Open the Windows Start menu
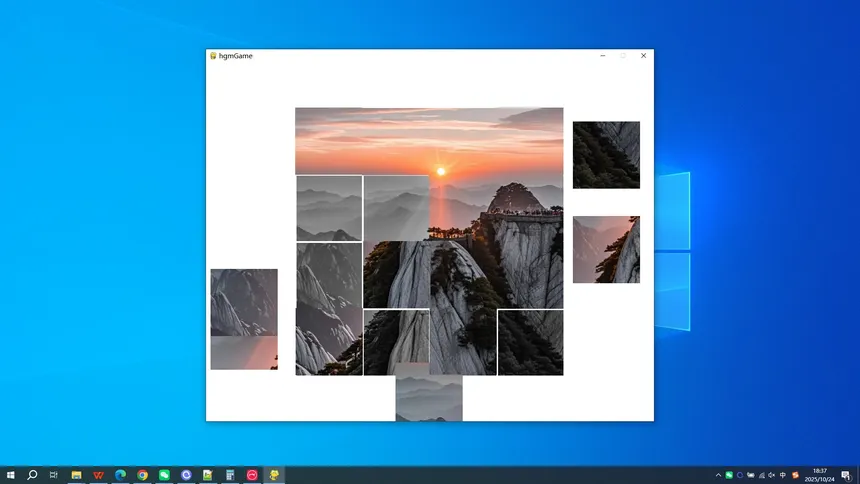This screenshot has height=484, width=860. click(11, 475)
